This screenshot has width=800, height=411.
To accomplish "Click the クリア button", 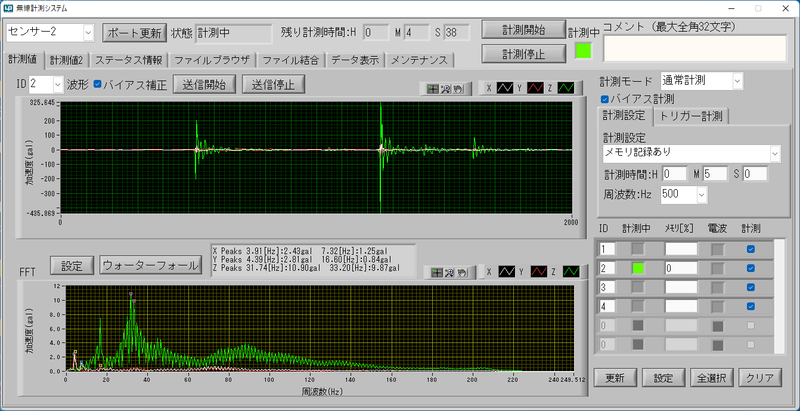I will tap(760, 378).
